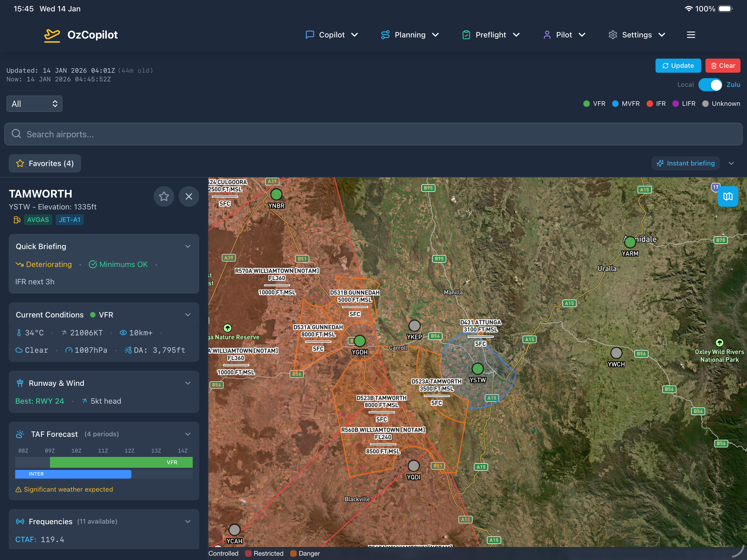Click the OzCopilot logo icon
The height and width of the screenshot is (560, 747).
tap(52, 35)
